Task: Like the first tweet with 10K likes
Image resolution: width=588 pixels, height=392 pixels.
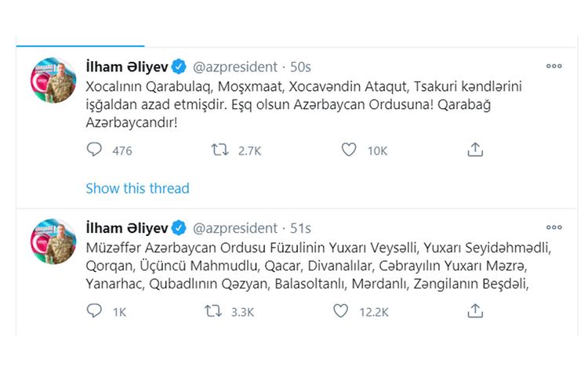Action: (350, 150)
